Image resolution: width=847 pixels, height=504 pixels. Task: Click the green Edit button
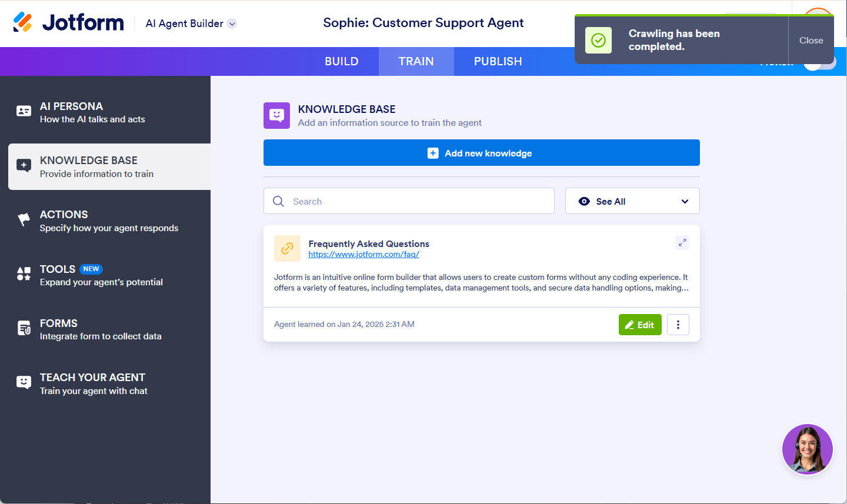640,325
